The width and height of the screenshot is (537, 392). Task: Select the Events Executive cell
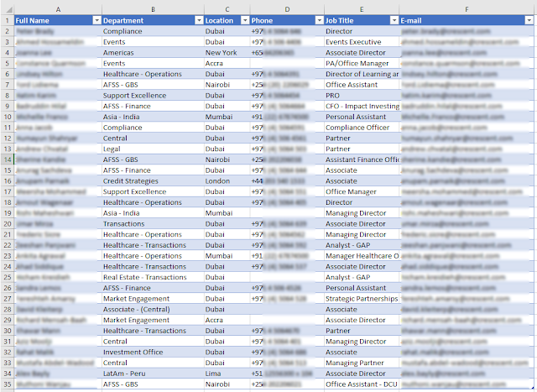362,42
